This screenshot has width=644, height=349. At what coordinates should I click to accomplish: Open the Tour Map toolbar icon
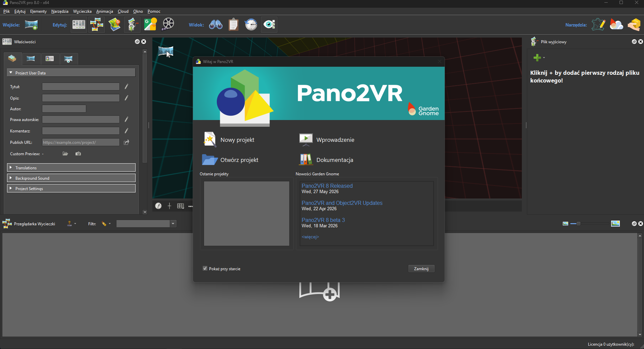click(114, 25)
